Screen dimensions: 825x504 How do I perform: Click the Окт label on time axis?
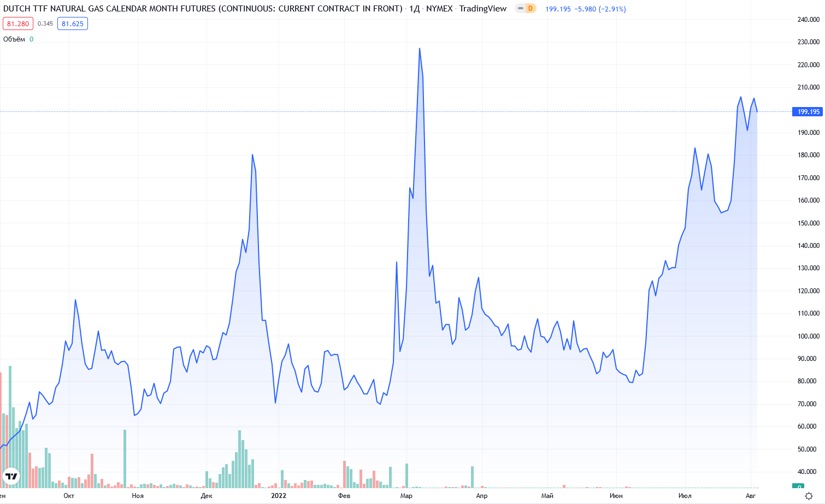coord(69,496)
